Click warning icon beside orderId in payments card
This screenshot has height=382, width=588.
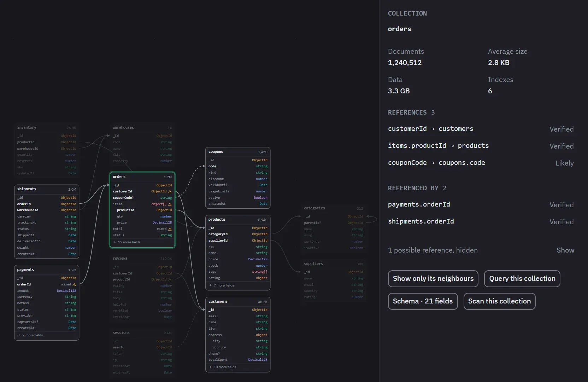(74, 285)
